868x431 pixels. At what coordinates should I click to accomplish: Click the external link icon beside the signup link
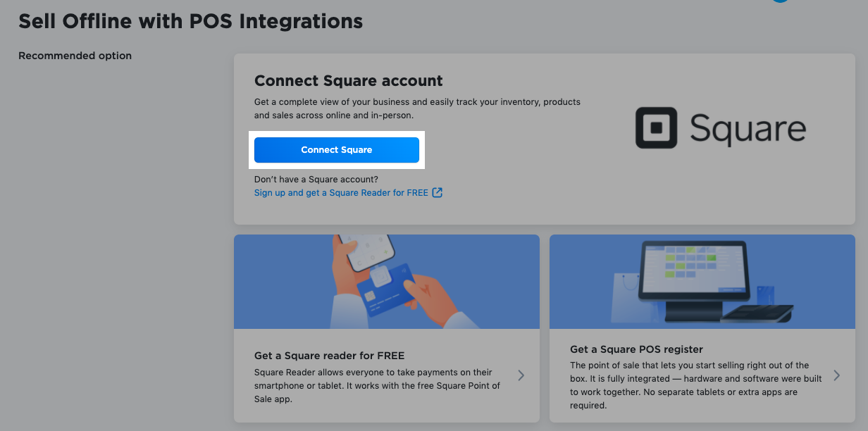click(438, 192)
